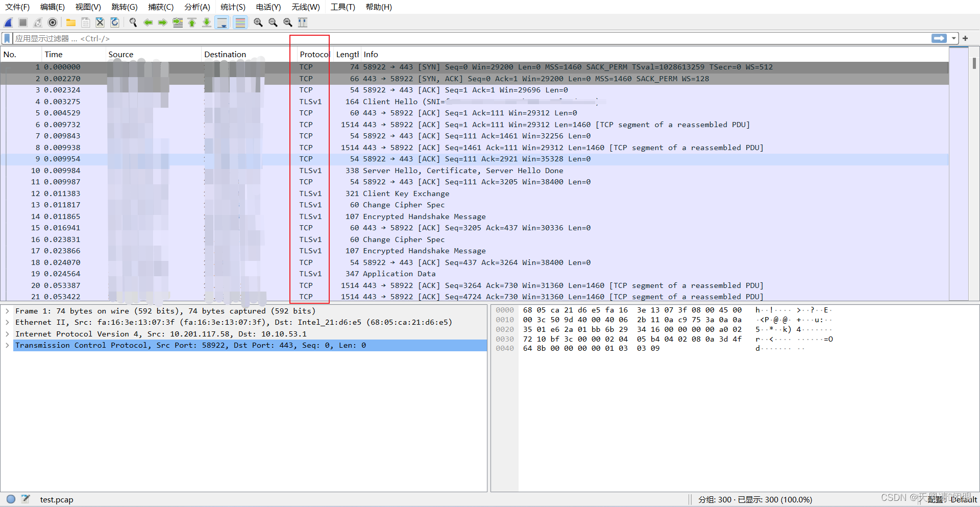This screenshot has height=507, width=980.
Task: Find a packet with magnifier icon
Action: (133, 22)
